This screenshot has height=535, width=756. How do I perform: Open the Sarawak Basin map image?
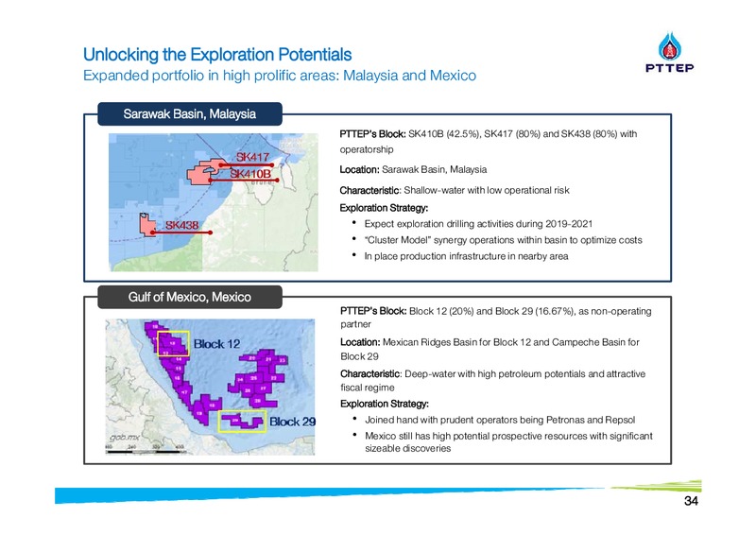pyautogui.click(x=214, y=202)
